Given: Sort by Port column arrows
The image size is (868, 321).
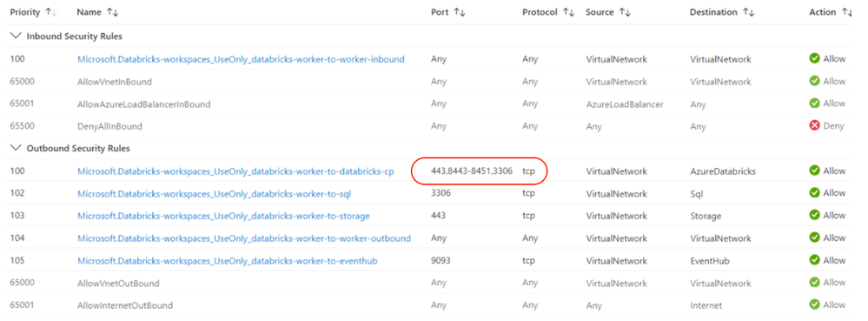Looking at the screenshot, I should pos(460,11).
